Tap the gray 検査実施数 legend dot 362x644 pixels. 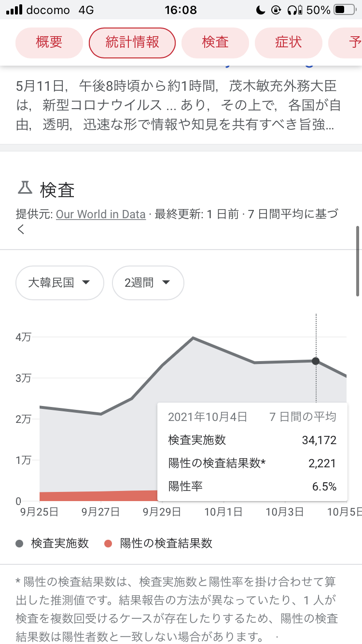20,544
